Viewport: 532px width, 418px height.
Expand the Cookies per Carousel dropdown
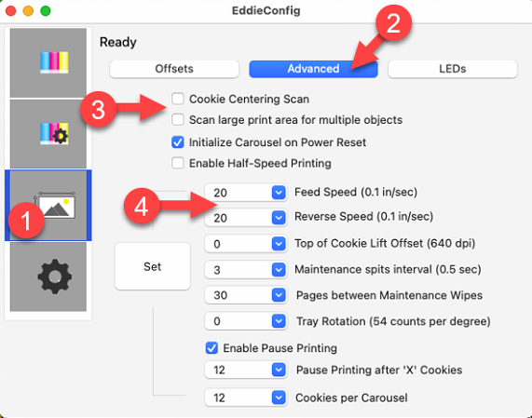pos(279,398)
